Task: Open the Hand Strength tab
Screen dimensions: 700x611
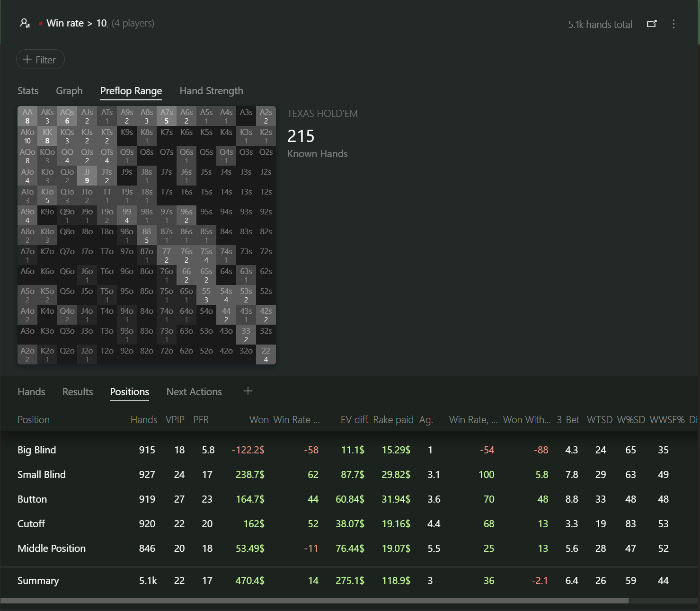Action: [212, 91]
